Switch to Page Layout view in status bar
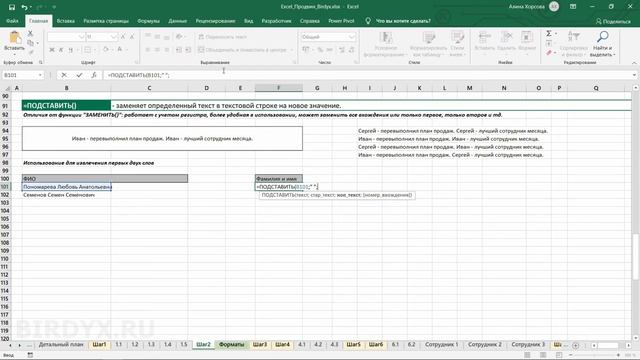 (x=543, y=356)
